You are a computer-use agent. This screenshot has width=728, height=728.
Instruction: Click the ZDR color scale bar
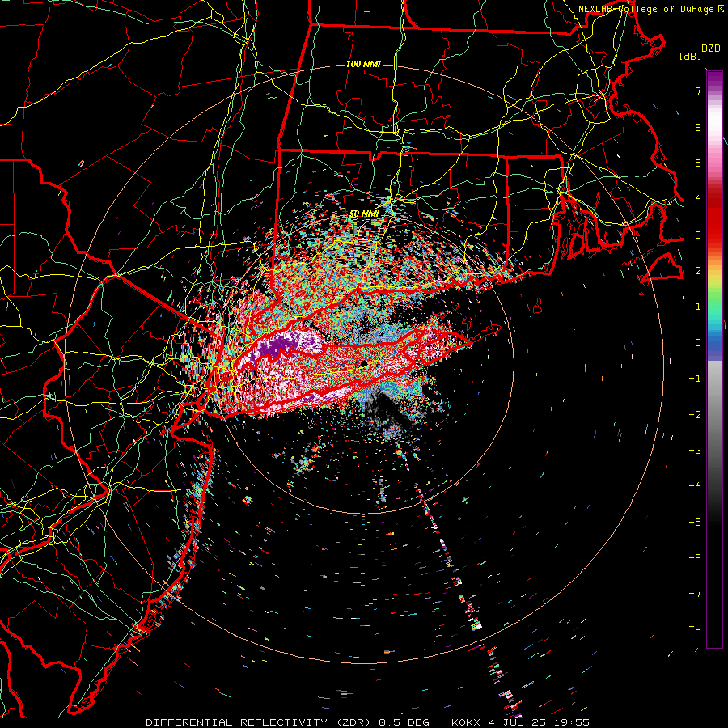coord(714,359)
